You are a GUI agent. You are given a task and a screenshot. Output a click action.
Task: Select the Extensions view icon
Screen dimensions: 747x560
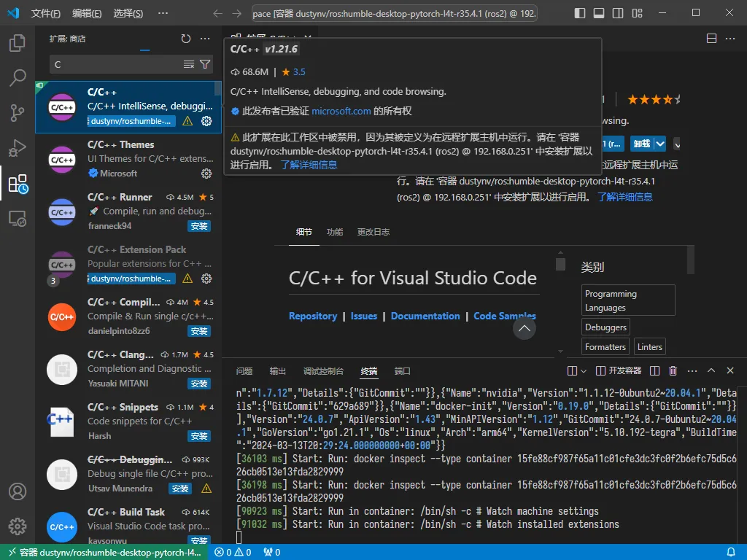(x=18, y=184)
